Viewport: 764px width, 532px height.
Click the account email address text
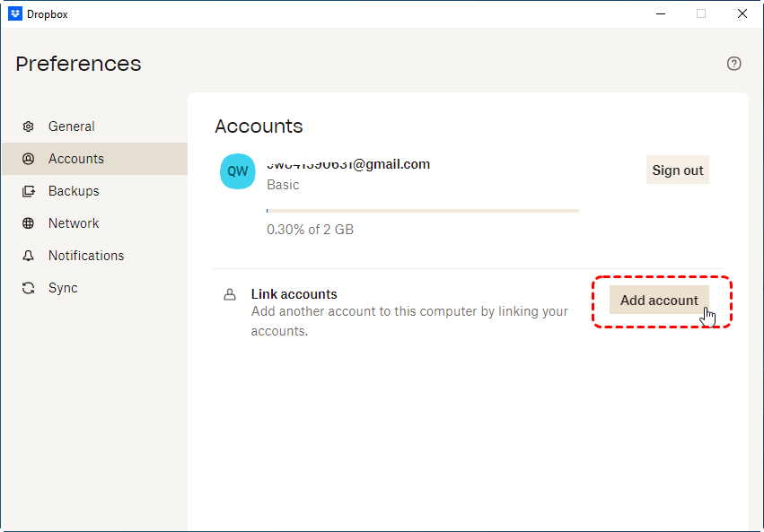[348, 164]
